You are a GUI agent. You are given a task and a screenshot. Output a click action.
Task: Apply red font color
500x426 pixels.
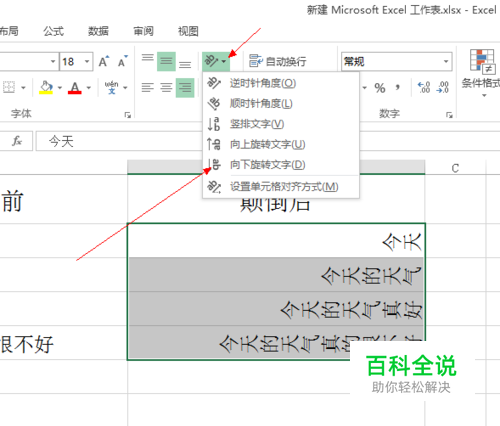click(x=75, y=88)
